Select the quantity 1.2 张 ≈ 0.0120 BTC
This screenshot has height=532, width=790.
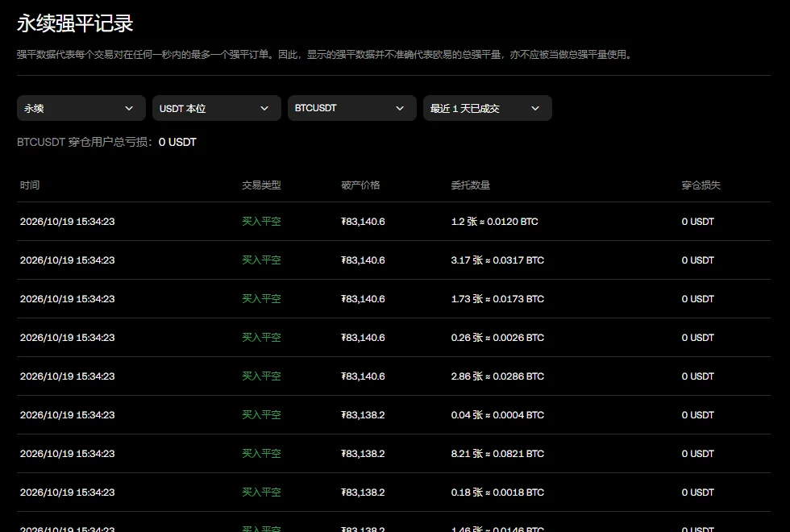[x=495, y=222]
